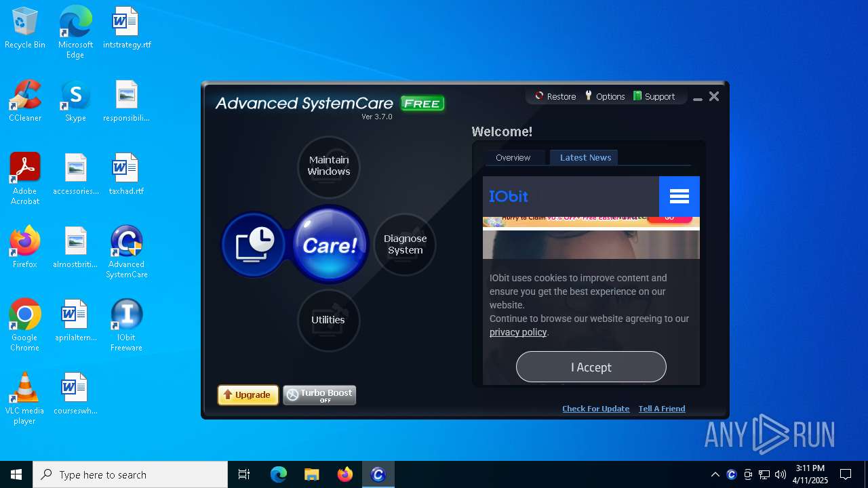Click Tell A Friend link
Viewport: 868px width, 488px height.
coord(662,409)
